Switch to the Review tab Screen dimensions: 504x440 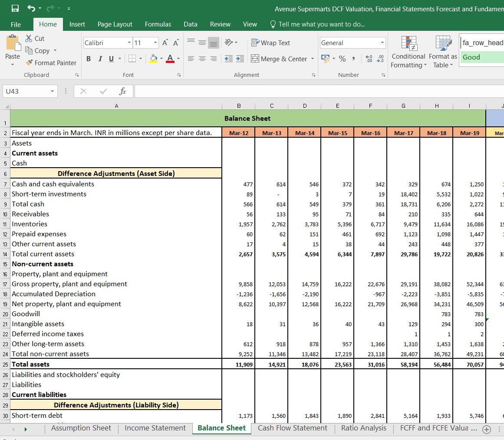220,24
